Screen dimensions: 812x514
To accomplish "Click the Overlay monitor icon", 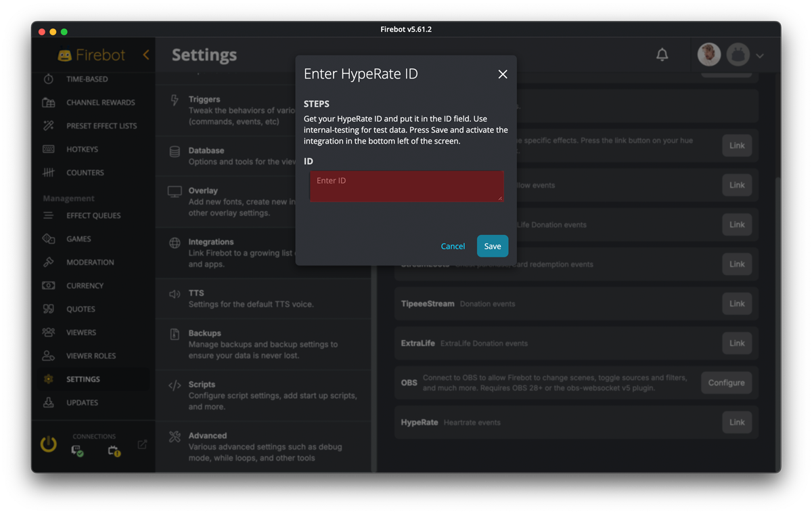I will [175, 192].
